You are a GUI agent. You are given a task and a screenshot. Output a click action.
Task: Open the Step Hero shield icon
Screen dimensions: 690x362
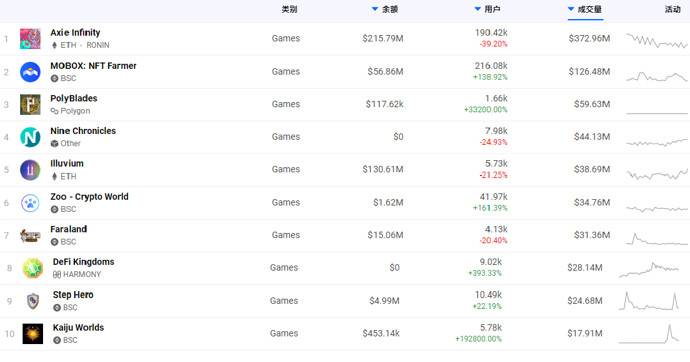(x=33, y=301)
